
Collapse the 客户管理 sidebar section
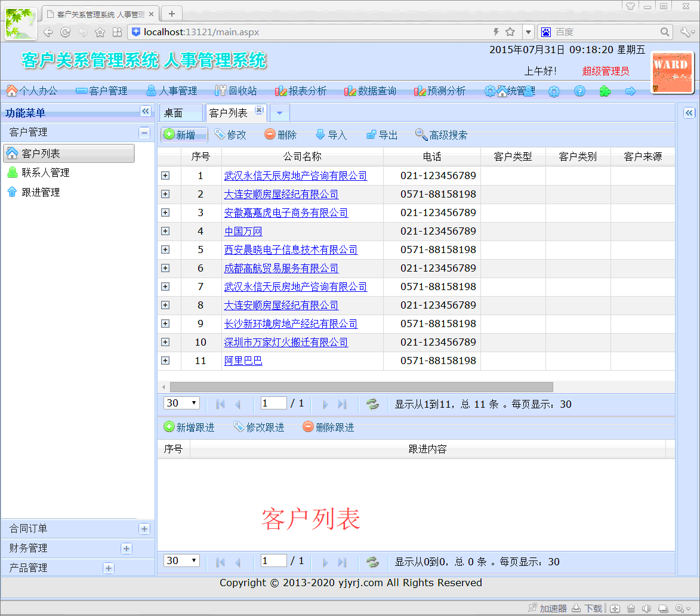[144, 133]
